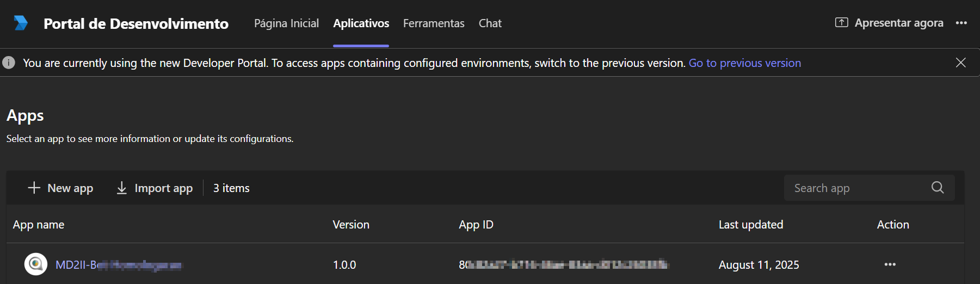Open the MD2II app name link
980x284 pixels.
coord(118,265)
